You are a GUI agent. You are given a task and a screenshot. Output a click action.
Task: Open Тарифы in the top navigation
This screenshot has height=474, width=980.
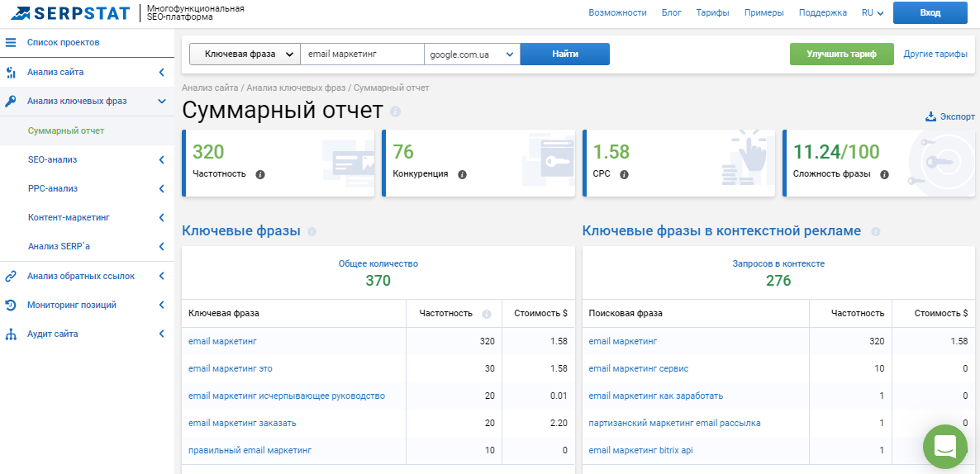[712, 13]
